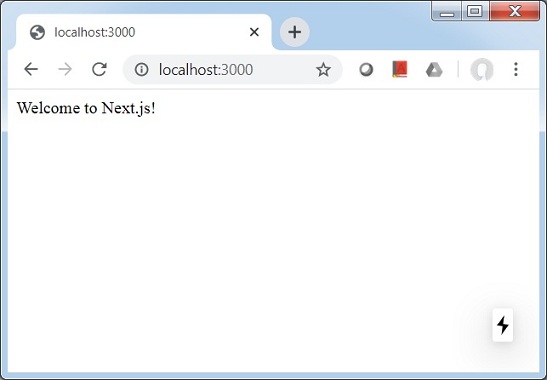Open the Google Drive extension icon

(x=434, y=70)
